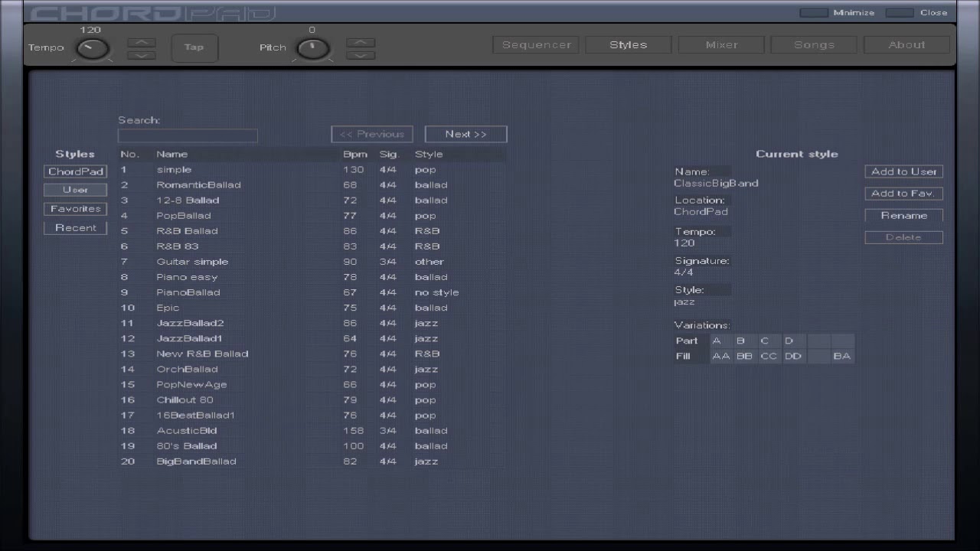Select the 'PianoBallad' style
The height and width of the screenshot is (551, 980).
[312, 292]
